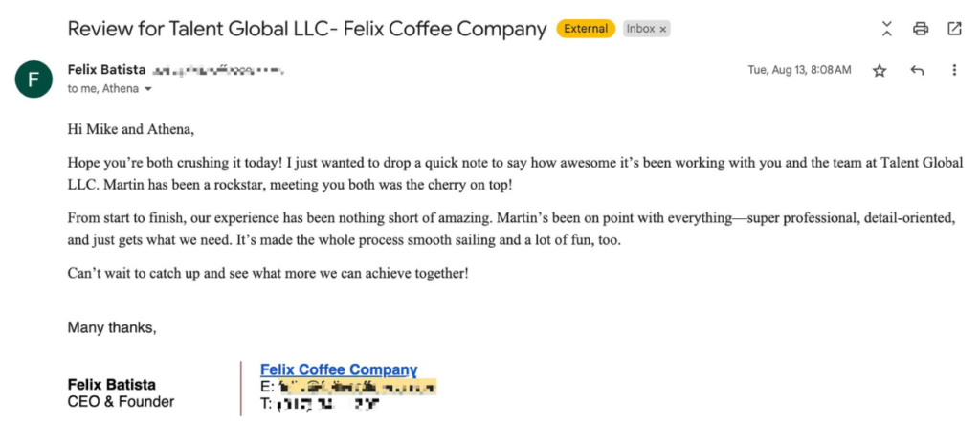Click the blurred sender email address in header
The image size is (980, 447).
(218, 71)
